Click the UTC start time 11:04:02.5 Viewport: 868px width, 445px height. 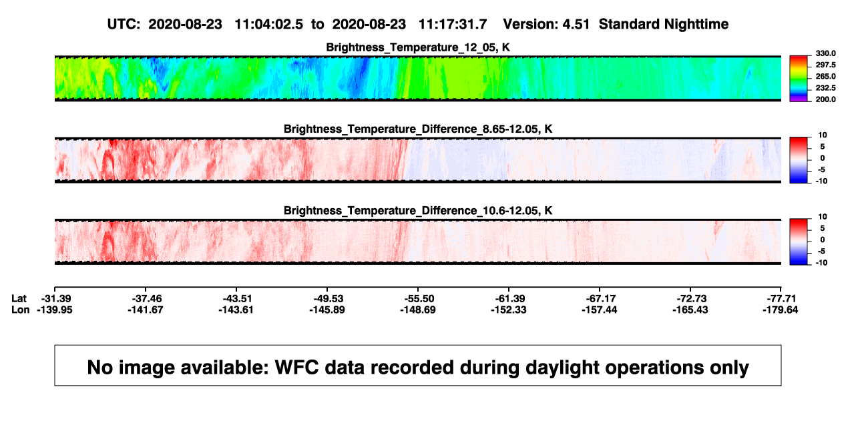270,24
